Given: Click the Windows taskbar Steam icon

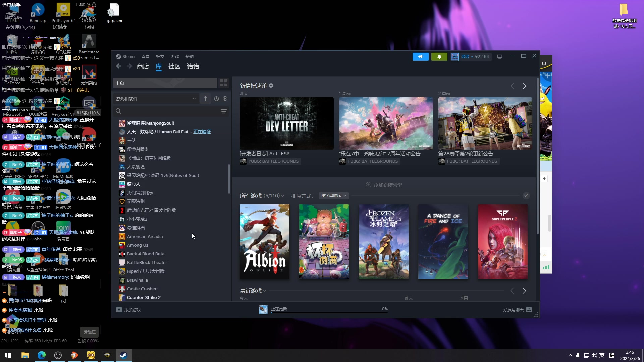Looking at the screenshot, I should (x=124, y=355).
